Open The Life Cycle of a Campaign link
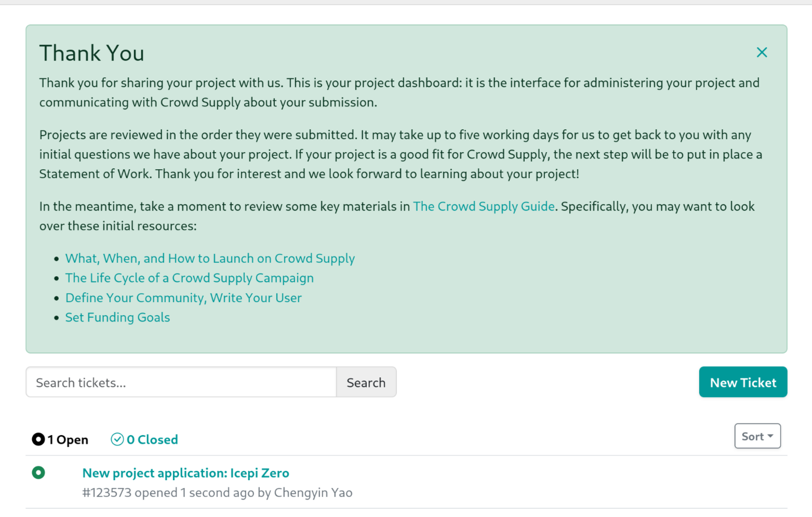 pos(190,278)
